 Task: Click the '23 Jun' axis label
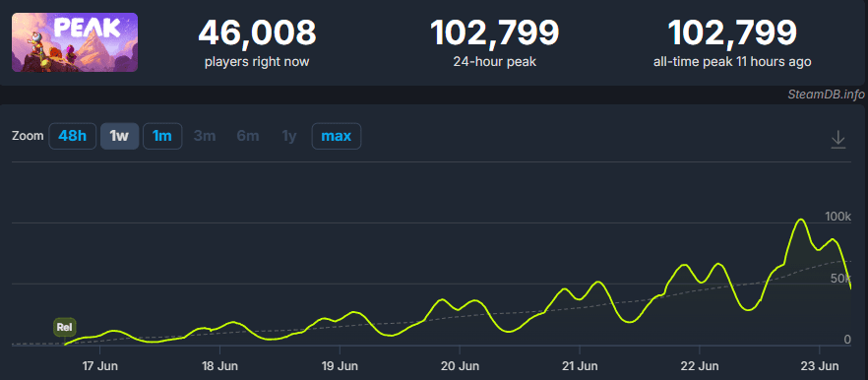(819, 366)
